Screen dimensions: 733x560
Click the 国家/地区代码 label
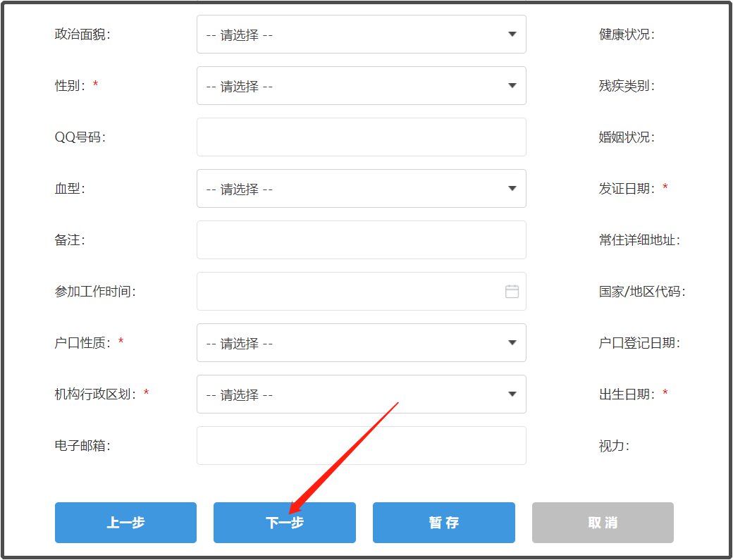pos(642,292)
